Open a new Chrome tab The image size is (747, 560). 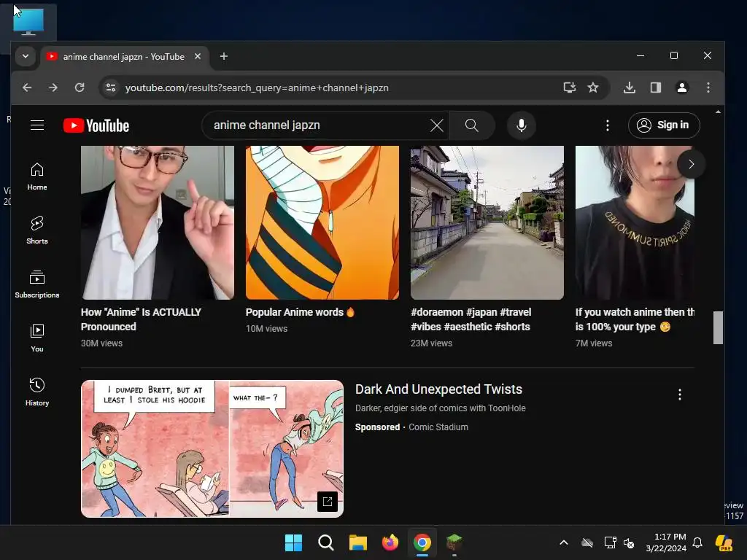tap(223, 56)
